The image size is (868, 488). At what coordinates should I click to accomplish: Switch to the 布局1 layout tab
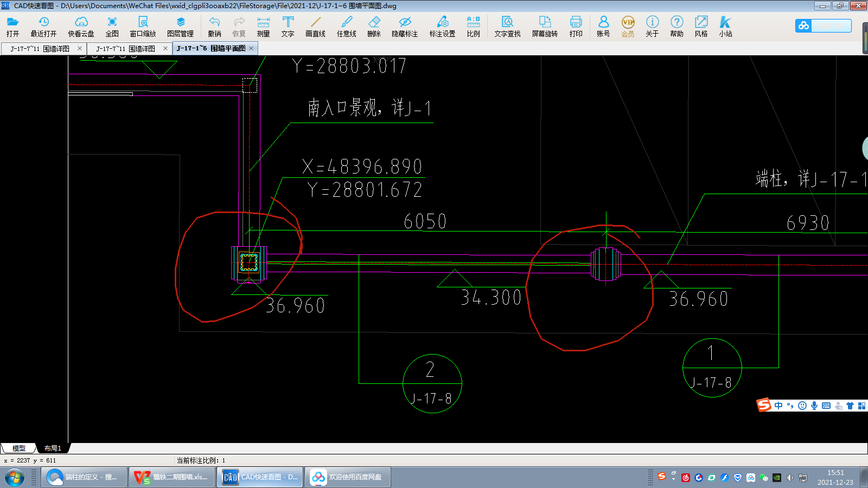pos(53,448)
